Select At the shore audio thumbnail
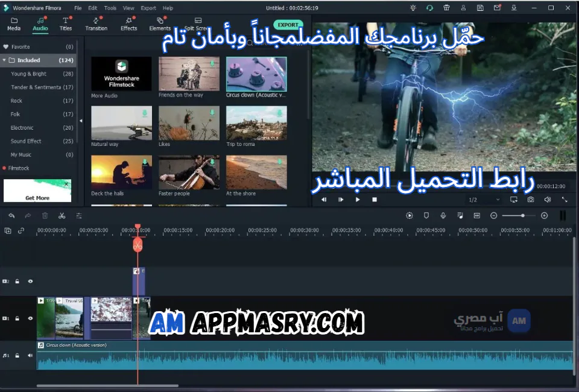Image resolution: width=579 pixels, height=392 pixels. tap(256, 172)
